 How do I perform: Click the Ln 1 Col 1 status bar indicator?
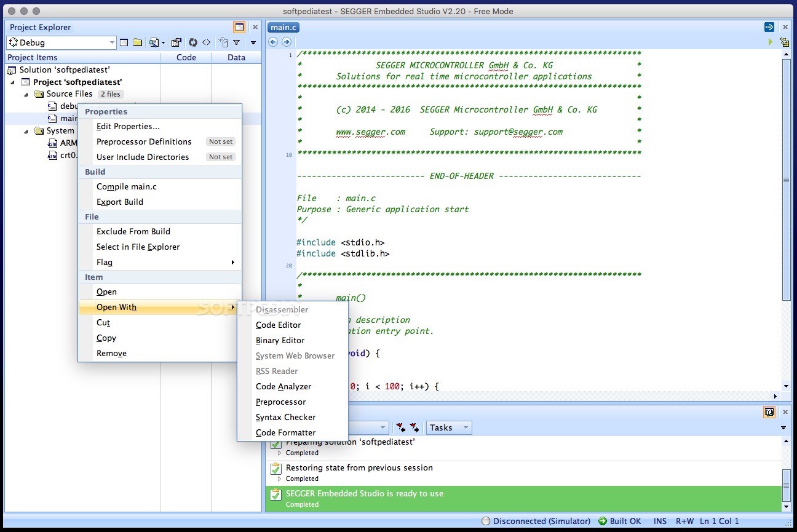719,521
